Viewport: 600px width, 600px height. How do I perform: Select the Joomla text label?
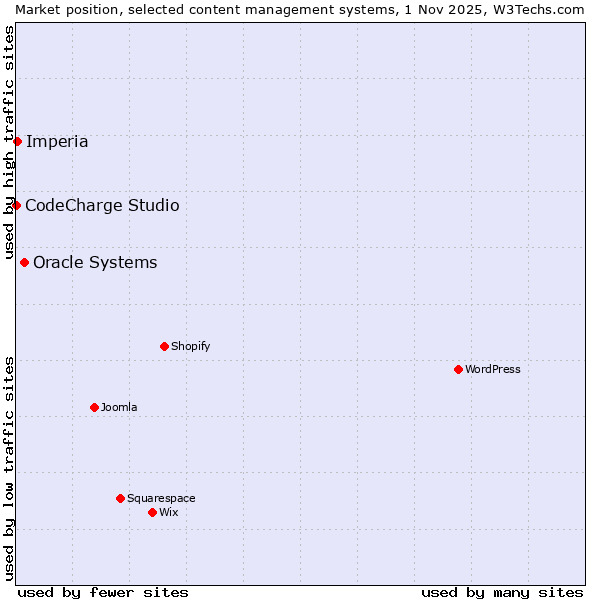tap(119, 407)
